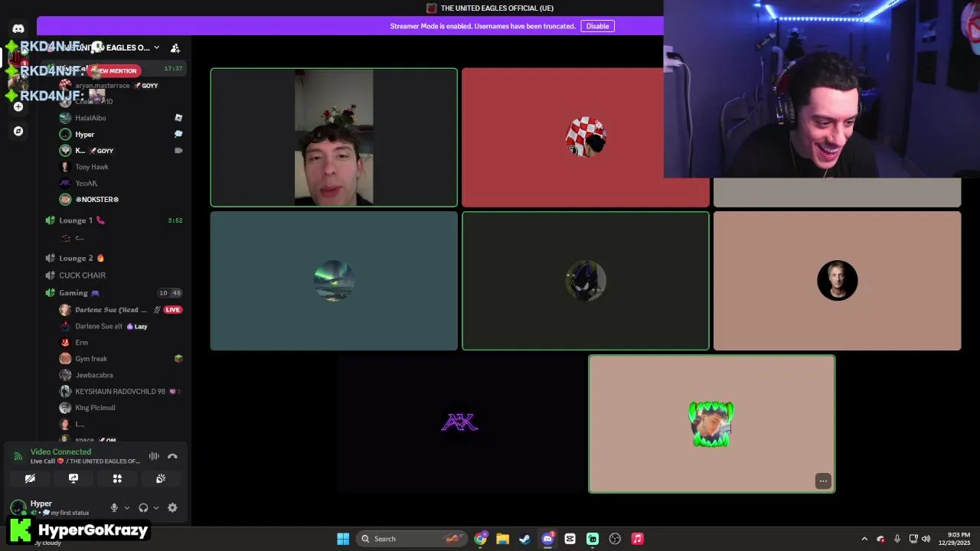Select the webcam video tile of the speaking user
This screenshot has height=551, width=980.
pos(334,137)
